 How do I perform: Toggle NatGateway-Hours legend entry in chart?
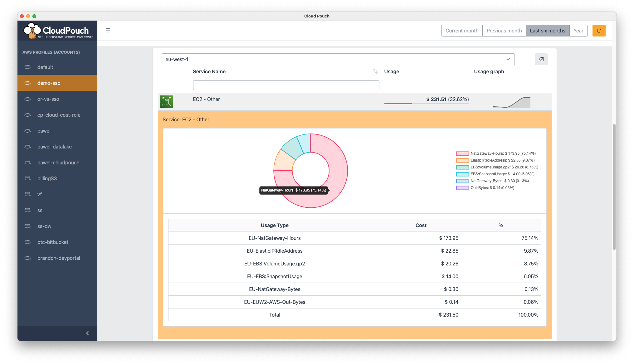point(503,153)
